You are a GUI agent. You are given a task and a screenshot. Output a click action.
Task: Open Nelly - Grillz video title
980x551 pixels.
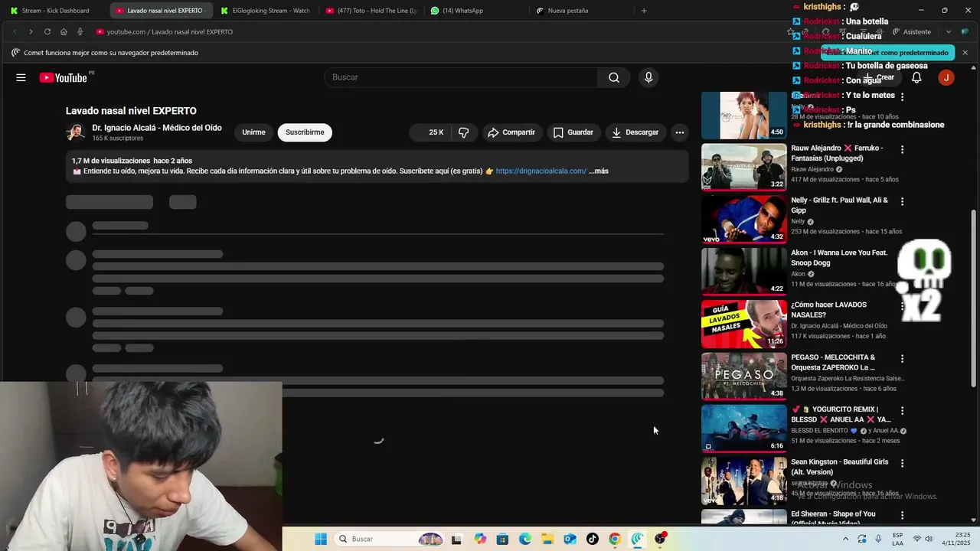839,205
